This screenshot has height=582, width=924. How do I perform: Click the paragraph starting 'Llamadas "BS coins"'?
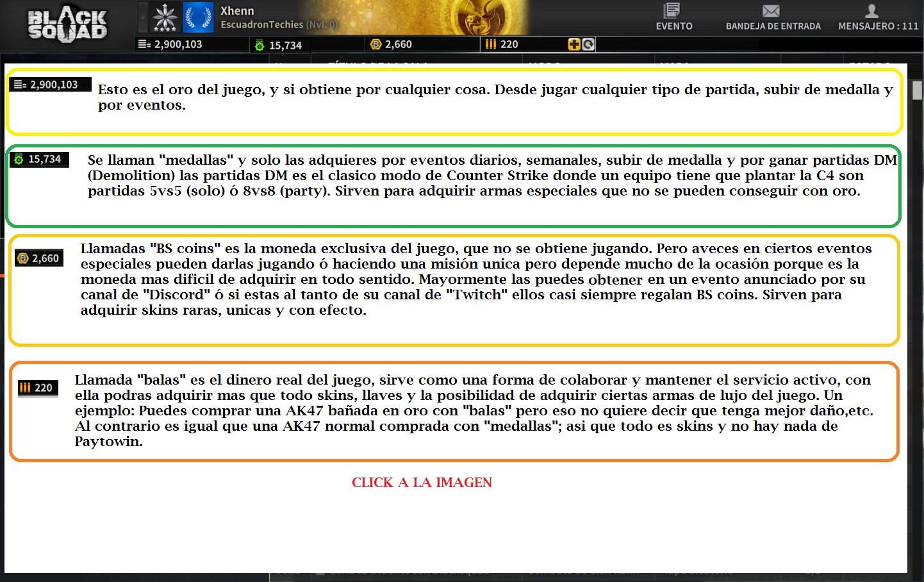[x=476, y=279]
